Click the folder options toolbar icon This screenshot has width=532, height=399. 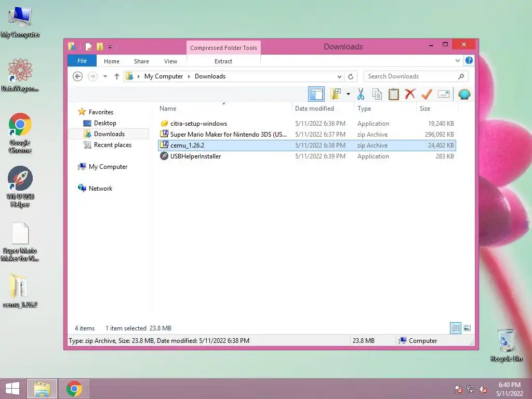[x=336, y=94]
